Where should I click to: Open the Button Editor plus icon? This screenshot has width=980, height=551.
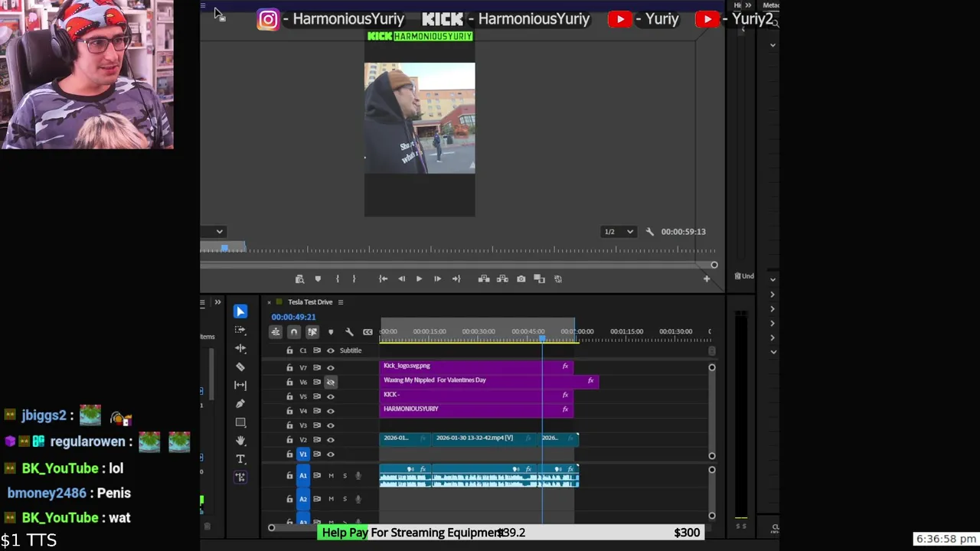click(707, 279)
